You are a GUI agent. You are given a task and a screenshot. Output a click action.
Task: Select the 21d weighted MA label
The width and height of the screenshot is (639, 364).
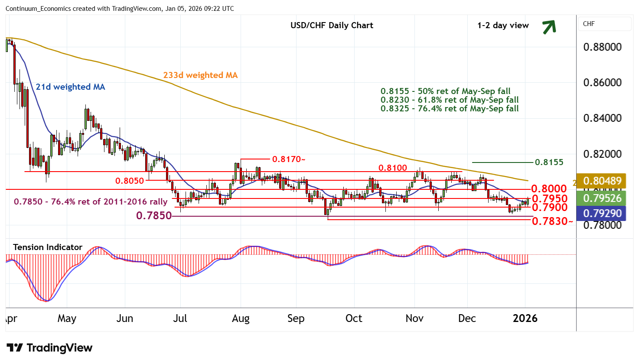[70, 87]
